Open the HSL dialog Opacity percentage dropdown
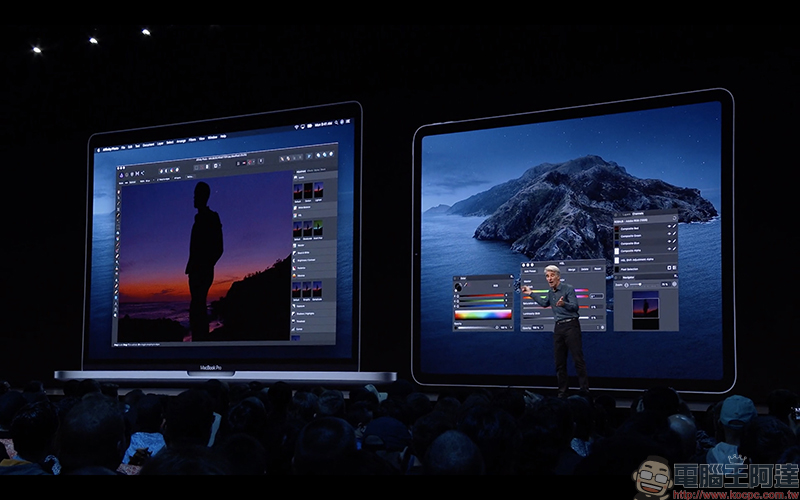 [x=538, y=328]
